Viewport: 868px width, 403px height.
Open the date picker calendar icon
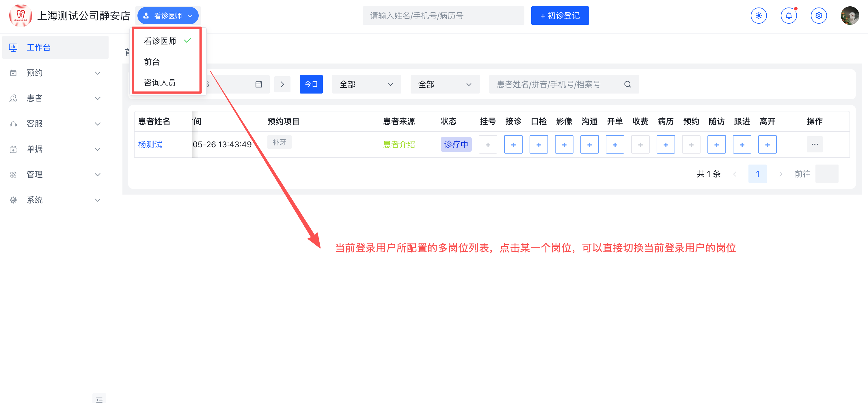pyautogui.click(x=258, y=84)
